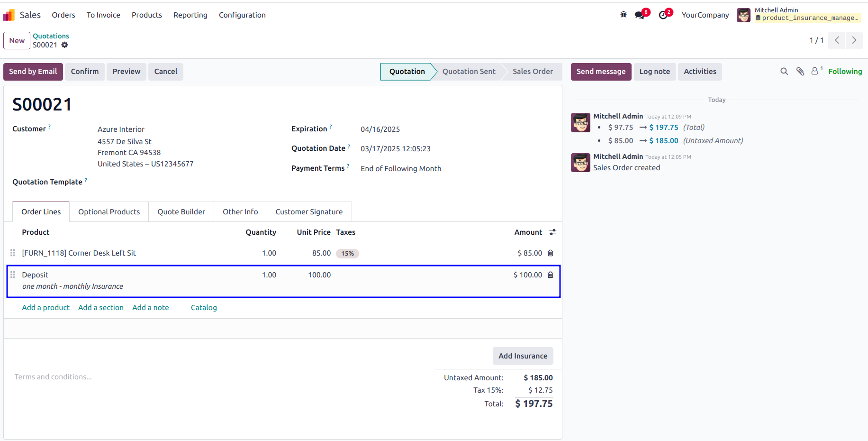Open attachments via the paperclip icon

click(800, 72)
